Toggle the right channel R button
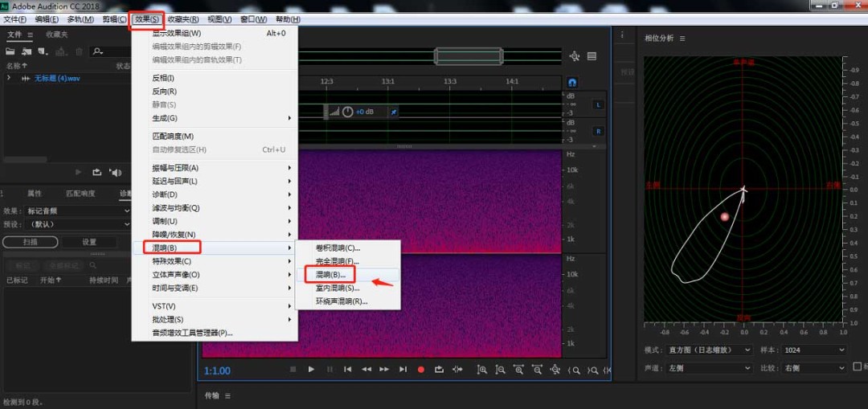Screen dimensions: 868x409 [598, 131]
